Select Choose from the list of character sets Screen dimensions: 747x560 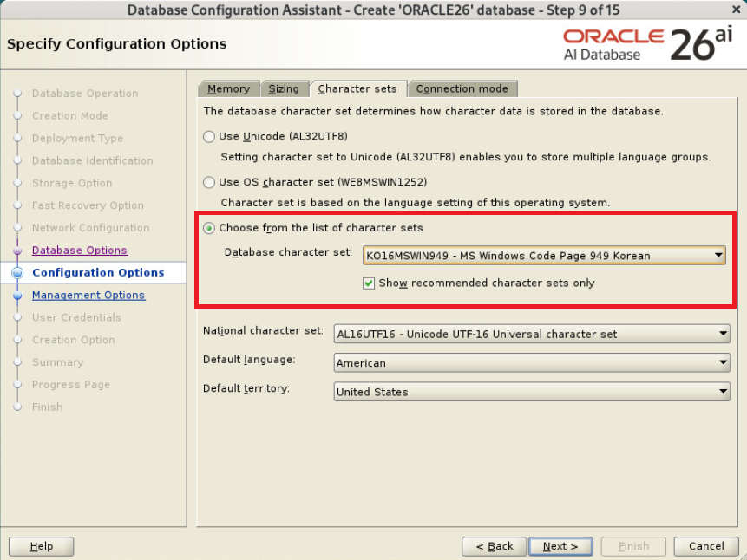tap(209, 228)
